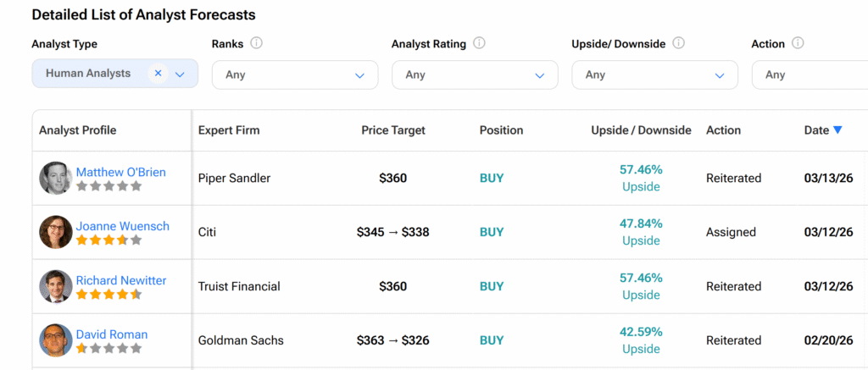
Task: Click info icon next to Ranks
Action: point(257,43)
